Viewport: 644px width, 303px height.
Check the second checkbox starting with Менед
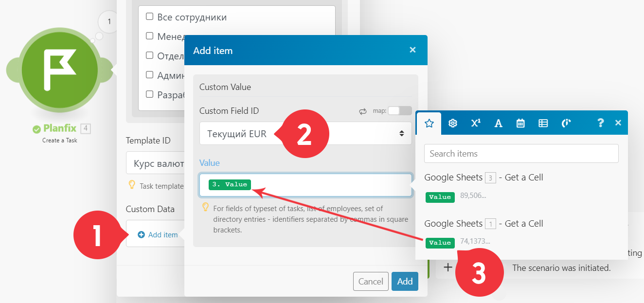150,36
